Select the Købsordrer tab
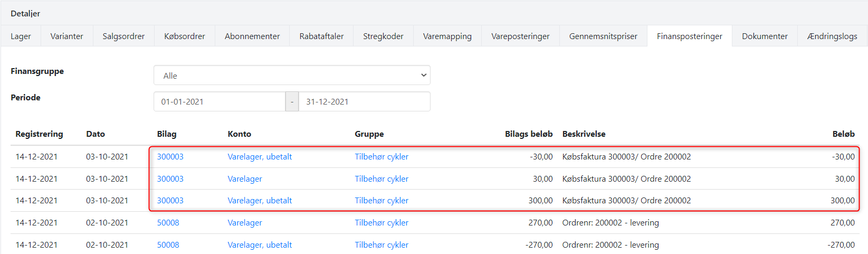This screenshot has width=868, height=254. click(184, 36)
